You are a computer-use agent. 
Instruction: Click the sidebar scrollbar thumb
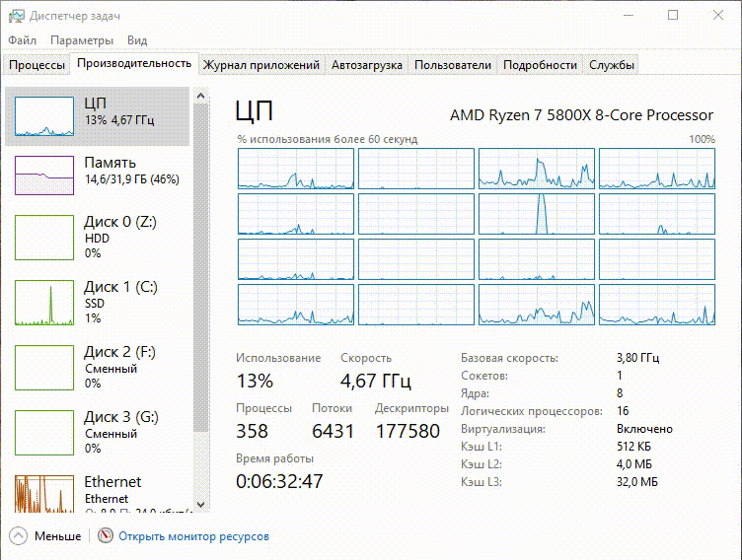click(200, 268)
